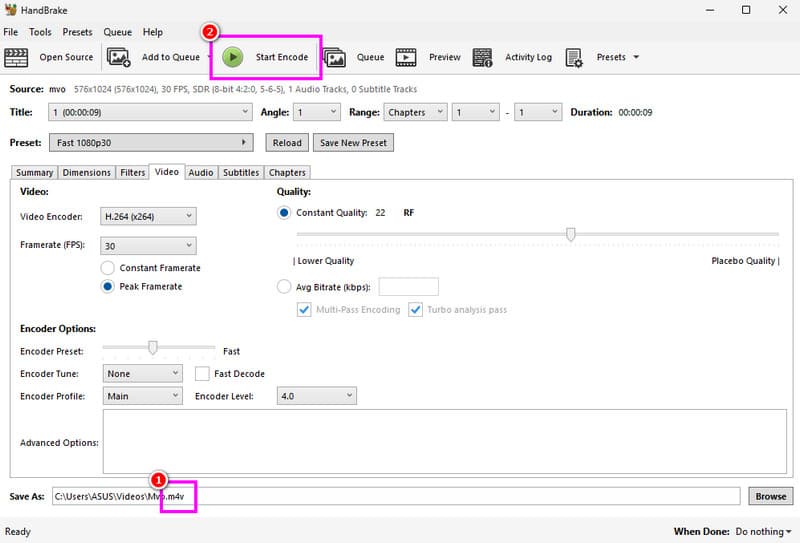
Task: Click the HandBrake app icon in title bar
Action: click(x=11, y=9)
